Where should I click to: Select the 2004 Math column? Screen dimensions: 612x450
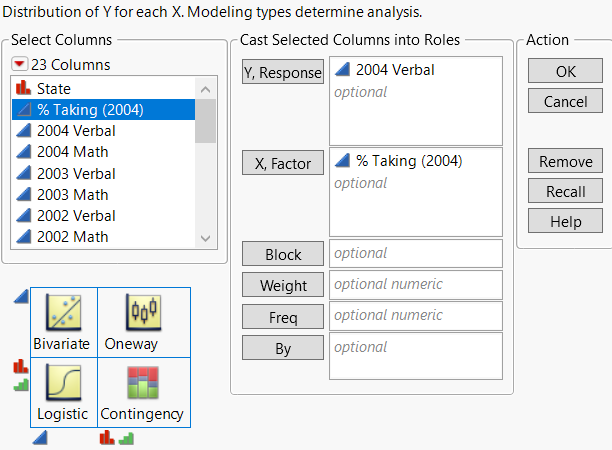click(x=73, y=152)
